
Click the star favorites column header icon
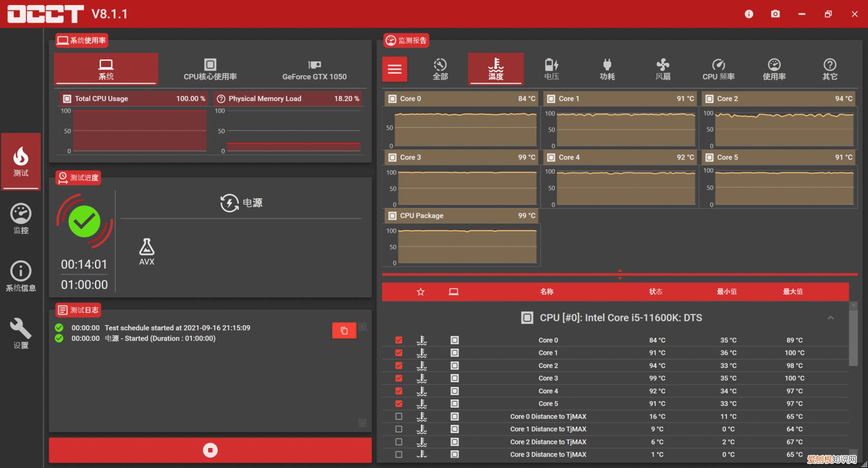[420, 292]
